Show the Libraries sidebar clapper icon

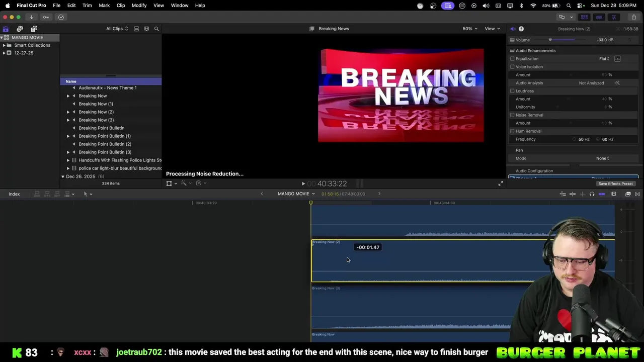6,29
